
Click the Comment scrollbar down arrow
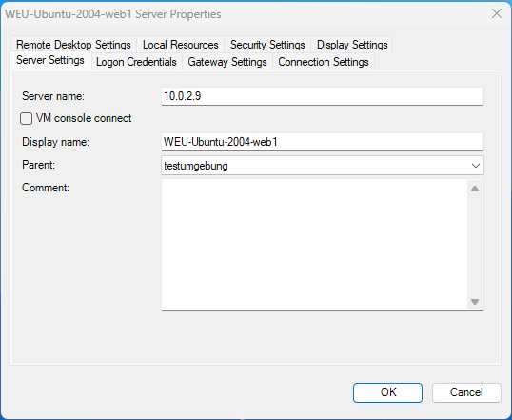click(475, 301)
